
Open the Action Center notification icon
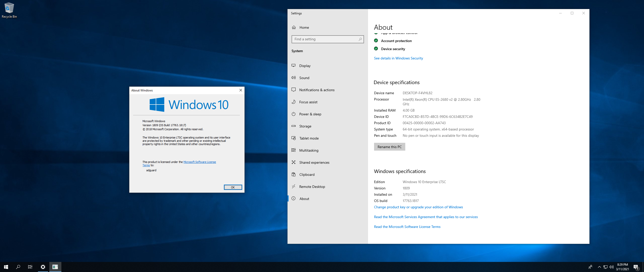point(636,267)
